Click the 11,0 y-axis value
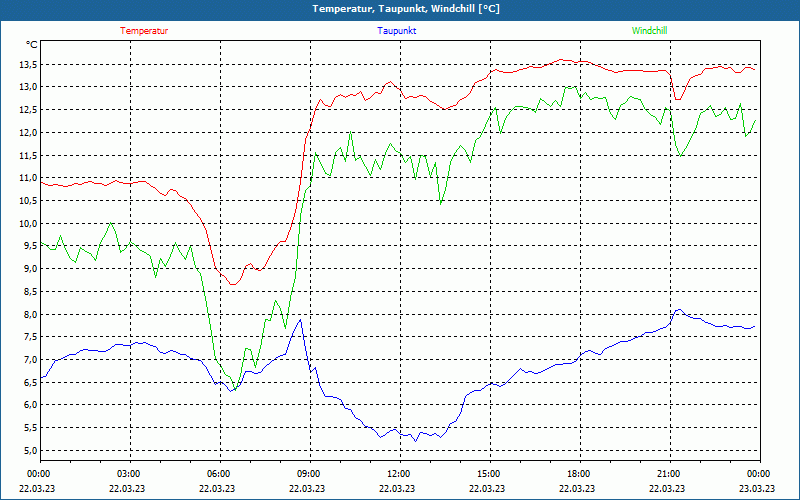 click(29, 178)
